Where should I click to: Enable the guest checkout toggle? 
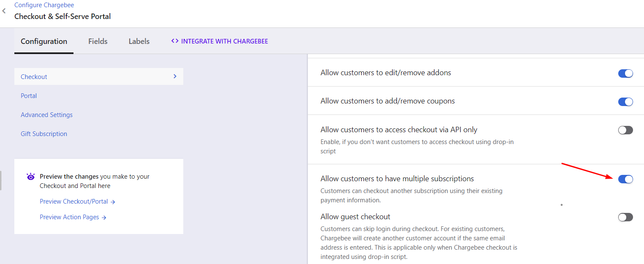point(625,217)
